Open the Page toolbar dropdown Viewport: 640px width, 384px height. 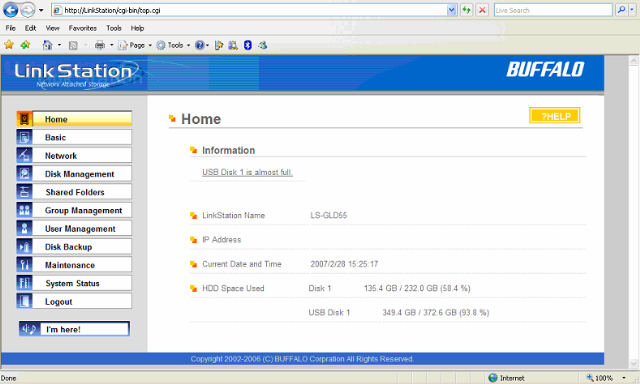point(135,45)
